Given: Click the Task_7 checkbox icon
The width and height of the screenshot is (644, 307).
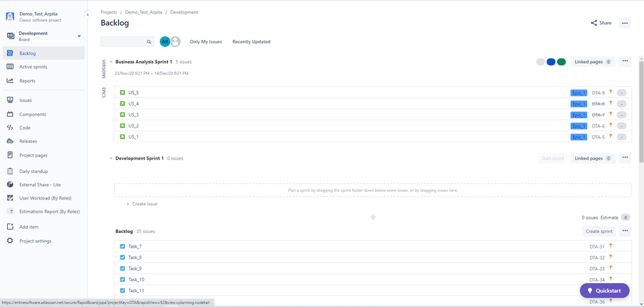Looking at the screenshot, I should [122, 247].
